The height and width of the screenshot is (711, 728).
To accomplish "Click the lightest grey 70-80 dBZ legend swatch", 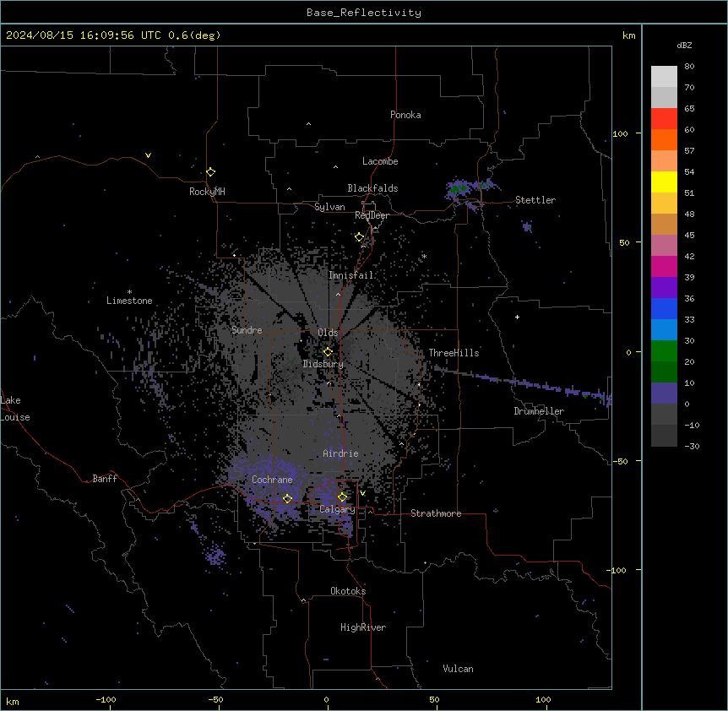I will [x=664, y=77].
